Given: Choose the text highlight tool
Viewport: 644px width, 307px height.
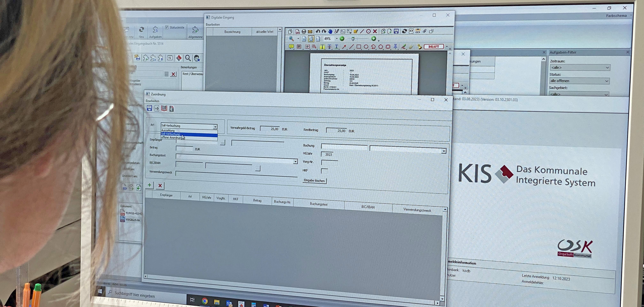Looking at the screenshot, I should 322,47.
